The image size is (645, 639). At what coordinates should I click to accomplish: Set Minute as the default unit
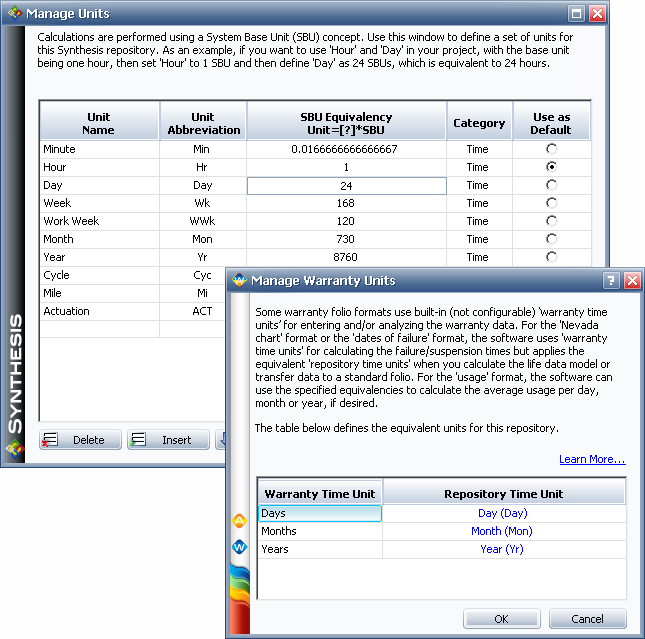pyautogui.click(x=551, y=149)
